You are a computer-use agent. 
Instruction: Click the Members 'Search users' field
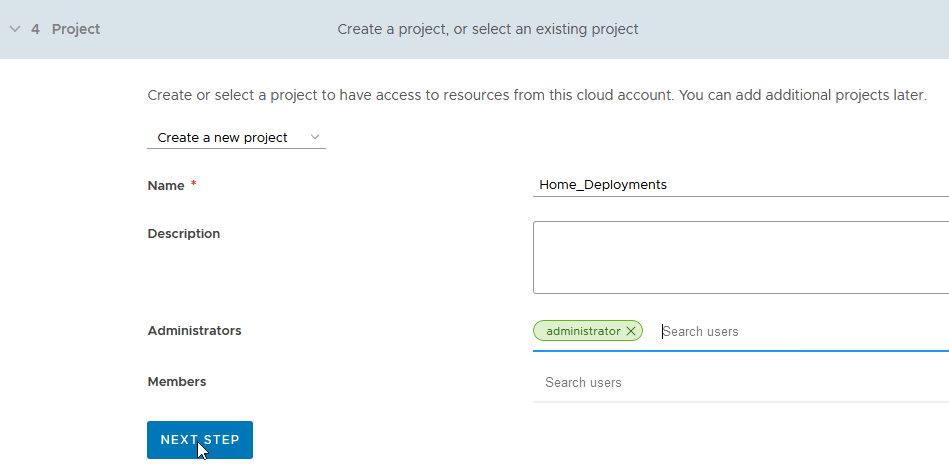coord(740,383)
